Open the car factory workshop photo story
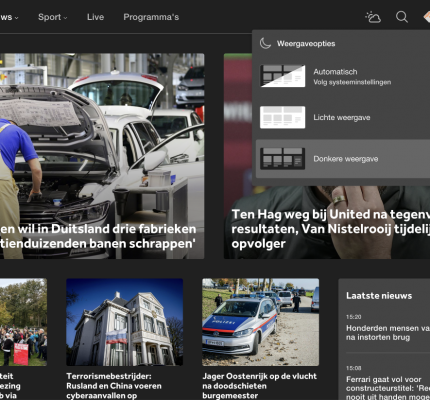Image resolution: width=430 pixels, height=400 pixels. [x=102, y=156]
